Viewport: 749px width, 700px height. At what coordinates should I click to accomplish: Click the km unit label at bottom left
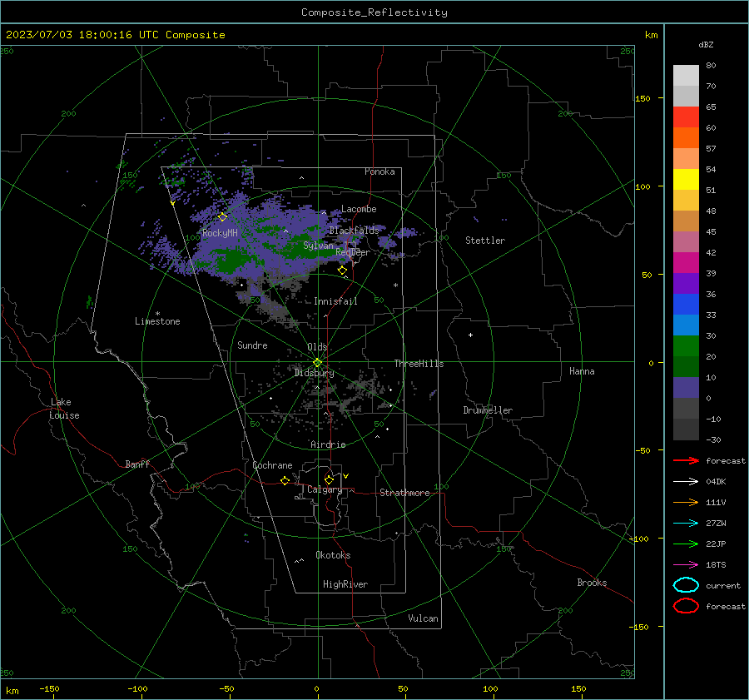12,691
